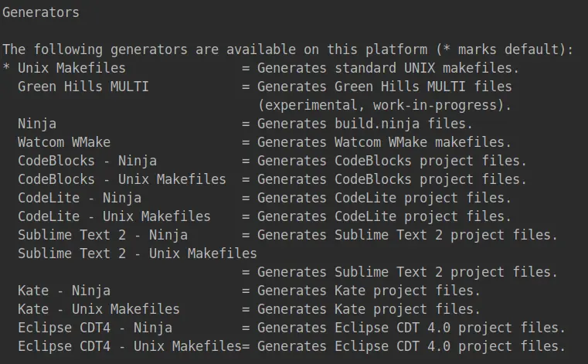
Task: Click the asterisk default marker before Unix Makefiles
Action: pos(6,68)
